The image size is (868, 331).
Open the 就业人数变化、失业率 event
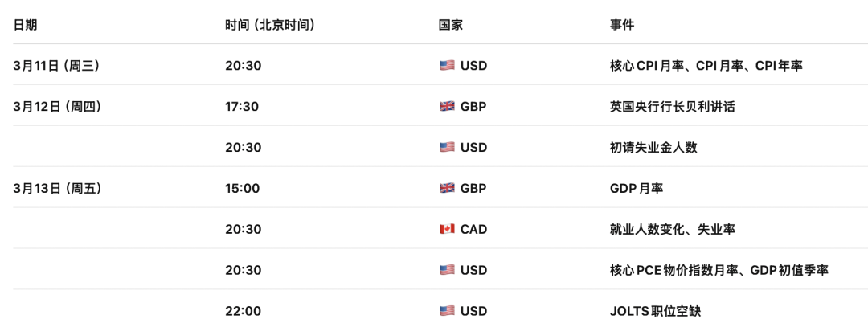(x=672, y=230)
